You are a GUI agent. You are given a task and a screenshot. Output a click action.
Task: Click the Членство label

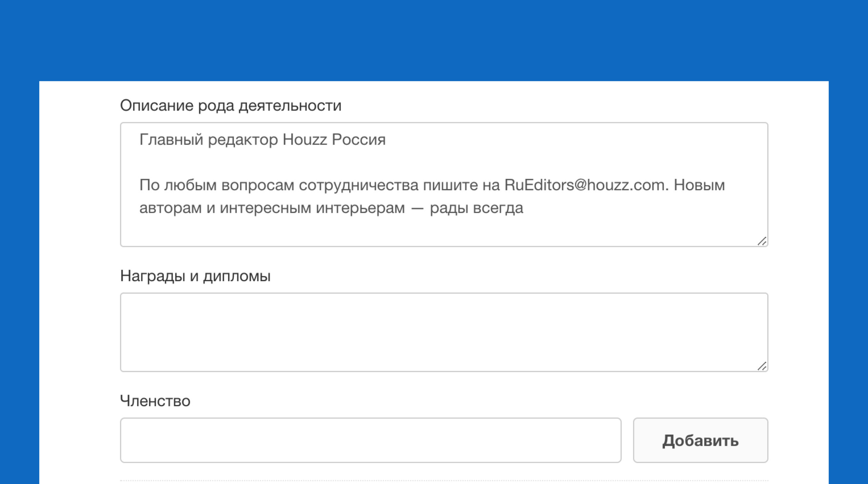(155, 401)
